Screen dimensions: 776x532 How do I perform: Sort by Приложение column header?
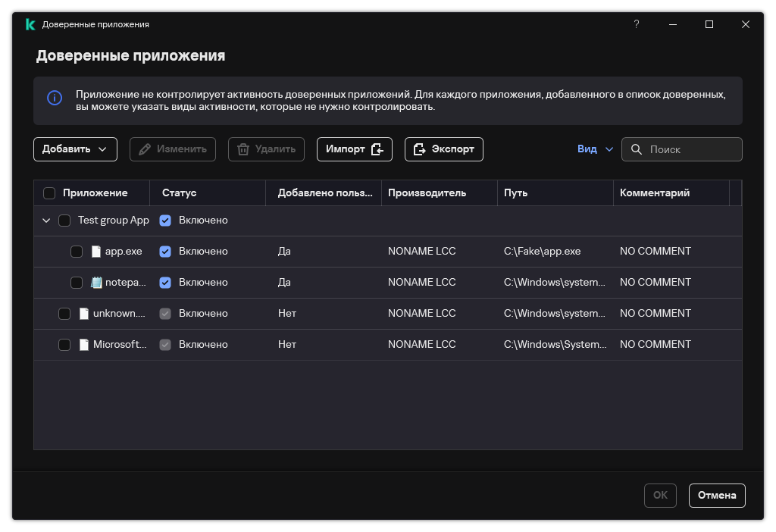[x=95, y=193]
